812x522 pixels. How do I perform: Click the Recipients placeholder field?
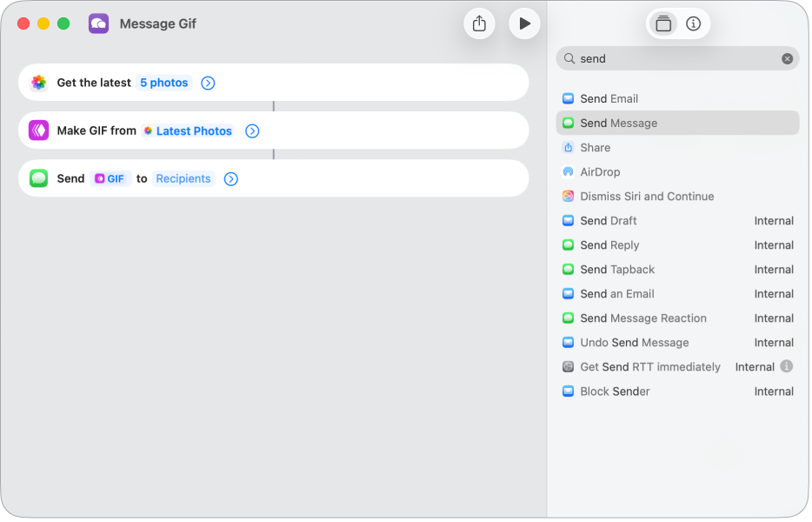click(x=183, y=178)
